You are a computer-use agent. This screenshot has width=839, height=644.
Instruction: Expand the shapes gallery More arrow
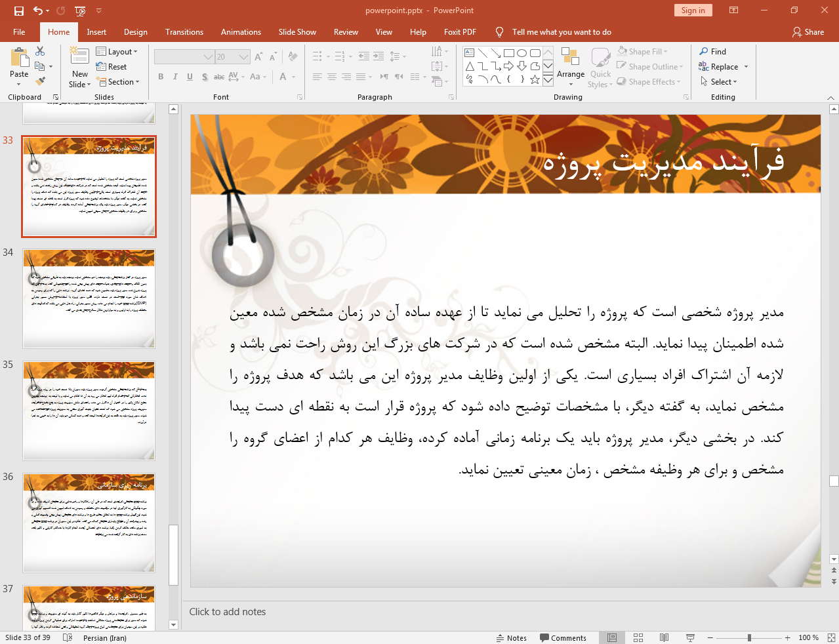pyautogui.click(x=548, y=80)
